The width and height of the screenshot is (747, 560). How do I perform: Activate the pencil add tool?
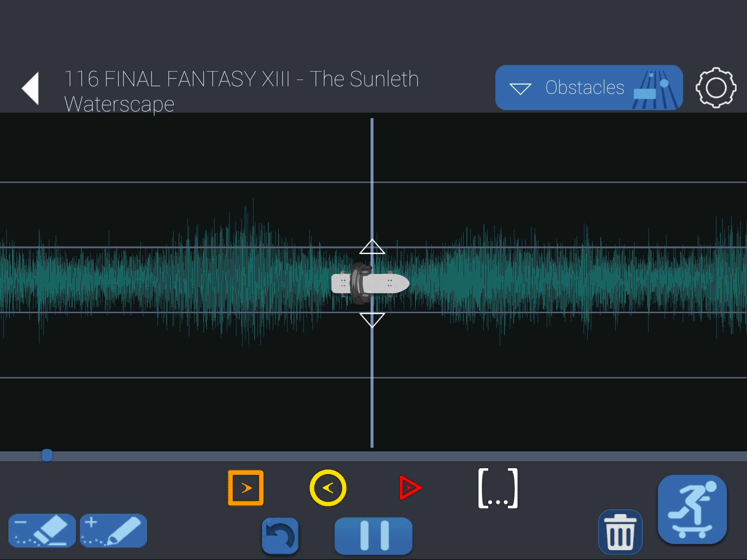[x=113, y=530]
